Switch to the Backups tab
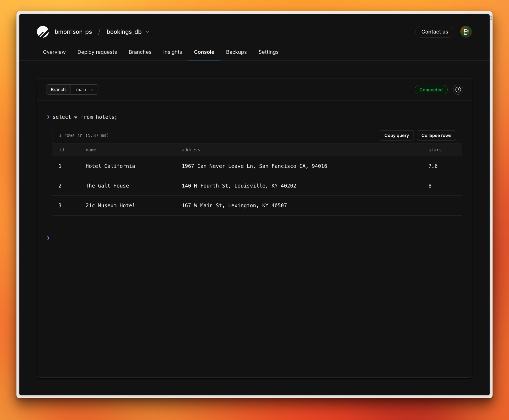Screen dimensions: 509x420 click(x=236, y=52)
